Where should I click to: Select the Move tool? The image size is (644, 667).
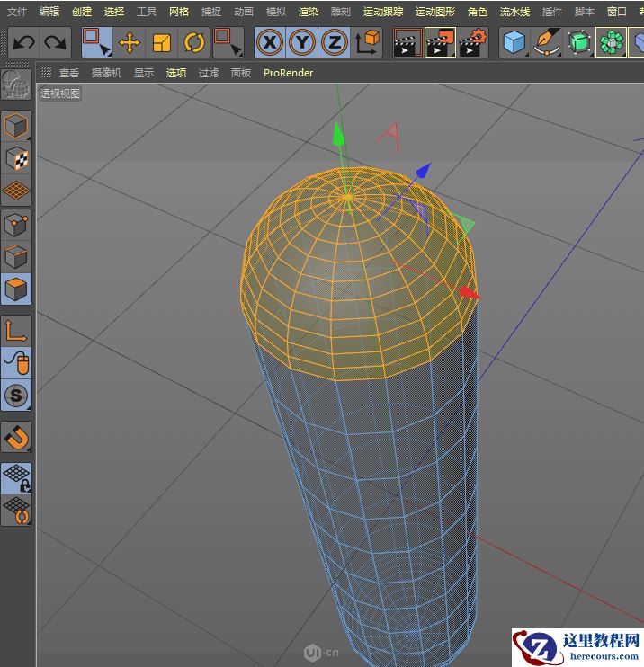130,42
